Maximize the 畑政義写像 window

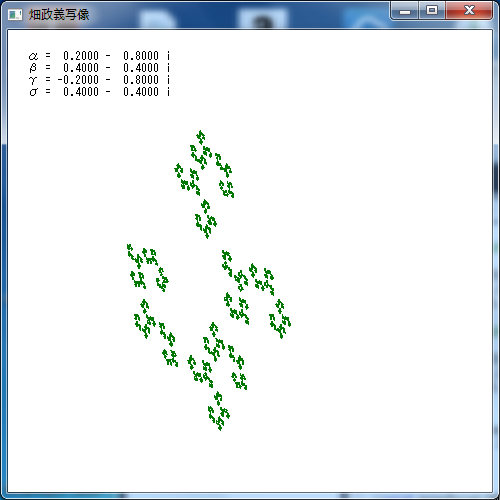tap(432, 11)
